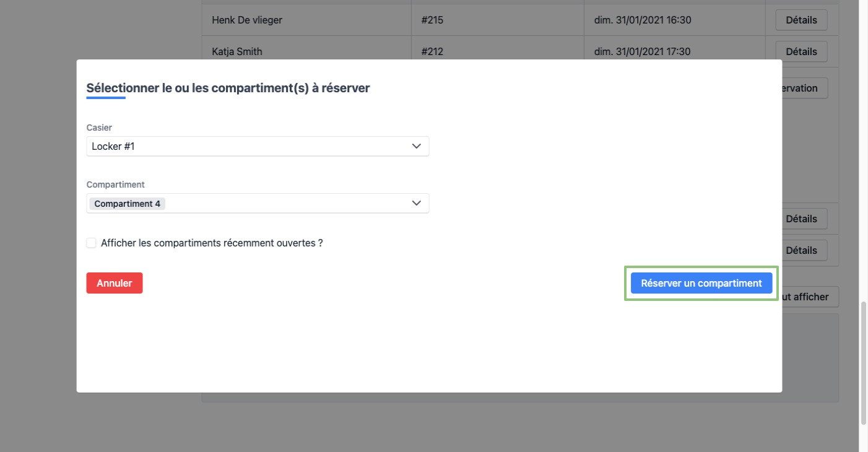Select the Katja Smith name cell

coord(237,51)
